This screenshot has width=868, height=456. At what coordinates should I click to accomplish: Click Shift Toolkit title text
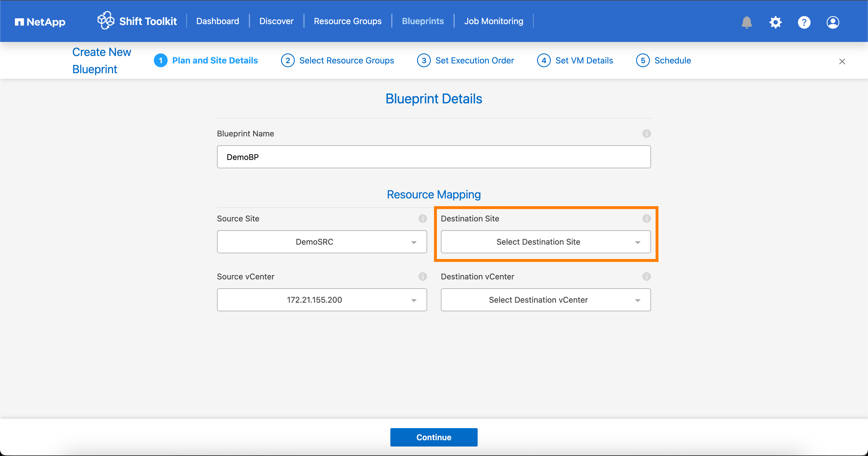pos(148,21)
